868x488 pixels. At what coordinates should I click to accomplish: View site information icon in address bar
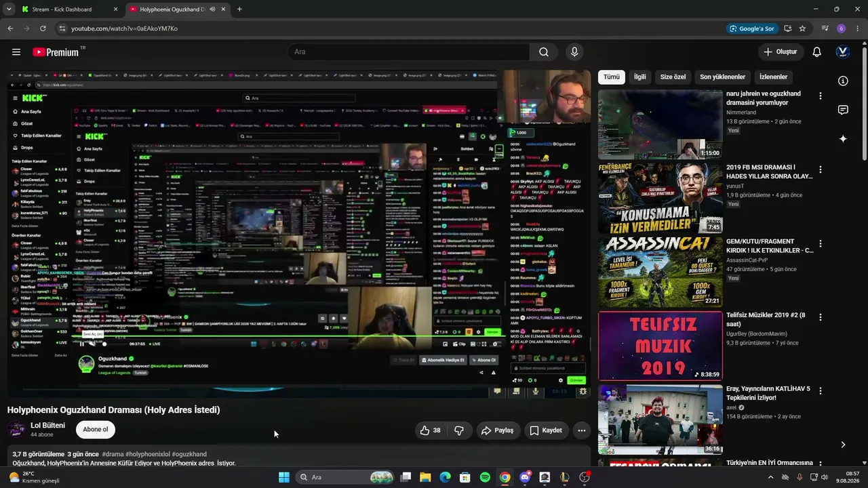(x=62, y=28)
